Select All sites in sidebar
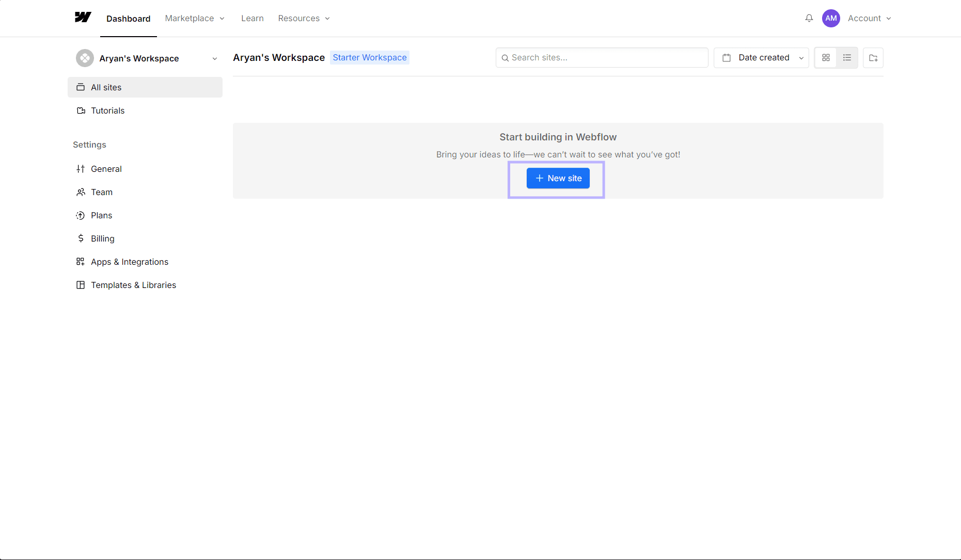 pyautogui.click(x=145, y=87)
